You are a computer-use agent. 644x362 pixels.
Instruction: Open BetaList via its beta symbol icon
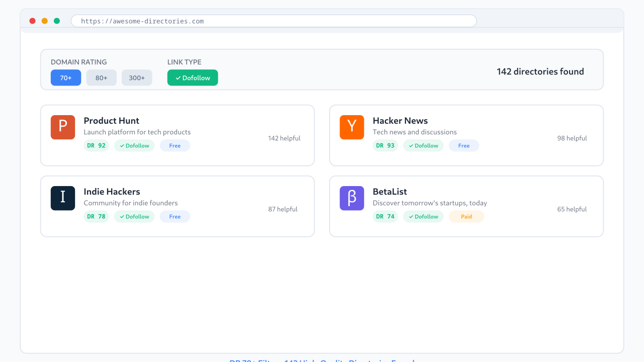[352, 198]
